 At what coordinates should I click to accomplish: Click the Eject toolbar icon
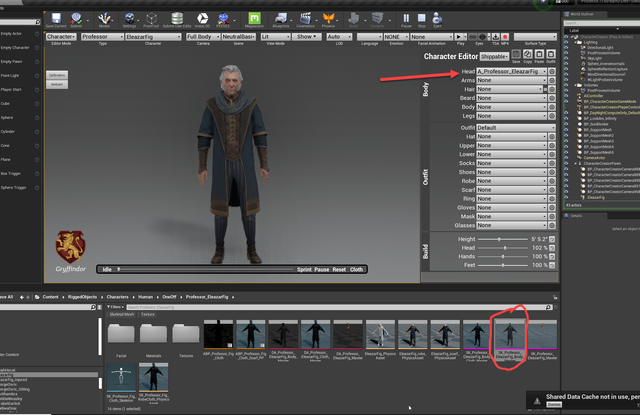[437, 18]
